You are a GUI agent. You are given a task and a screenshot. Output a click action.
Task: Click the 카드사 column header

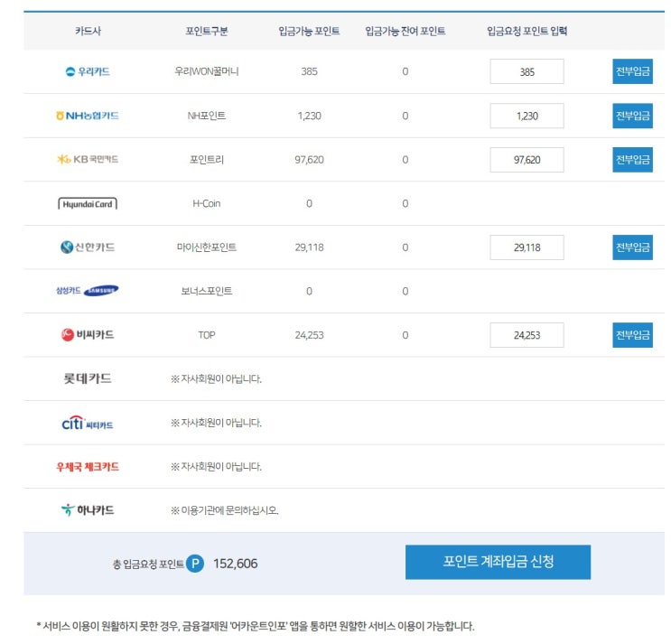point(88,31)
